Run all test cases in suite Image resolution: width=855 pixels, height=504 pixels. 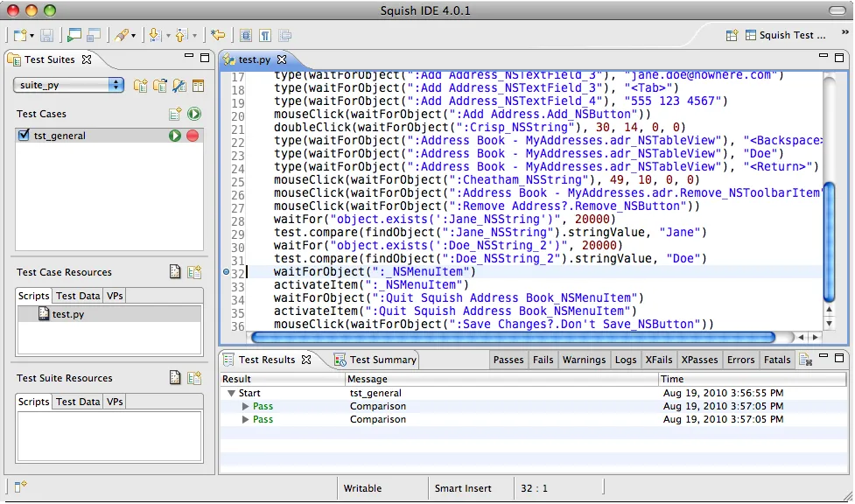pyautogui.click(x=193, y=114)
